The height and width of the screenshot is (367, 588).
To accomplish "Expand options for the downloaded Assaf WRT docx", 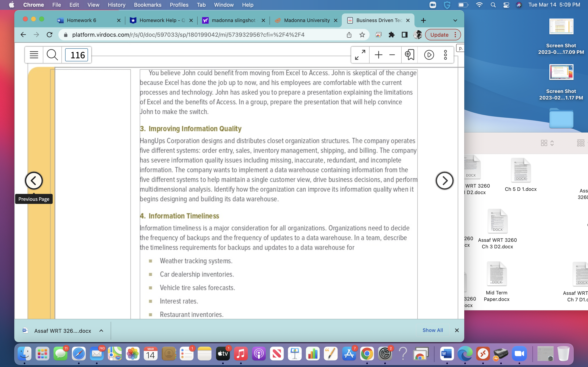I will [101, 331].
